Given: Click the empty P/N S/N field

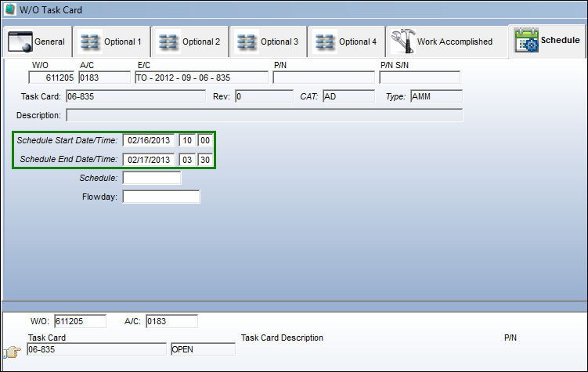Looking at the screenshot, I should tap(420, 78).
